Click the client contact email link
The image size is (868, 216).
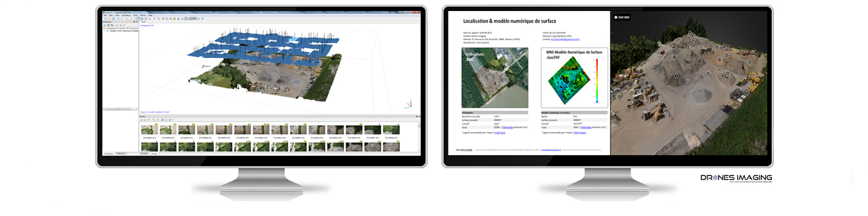(565, 39)
